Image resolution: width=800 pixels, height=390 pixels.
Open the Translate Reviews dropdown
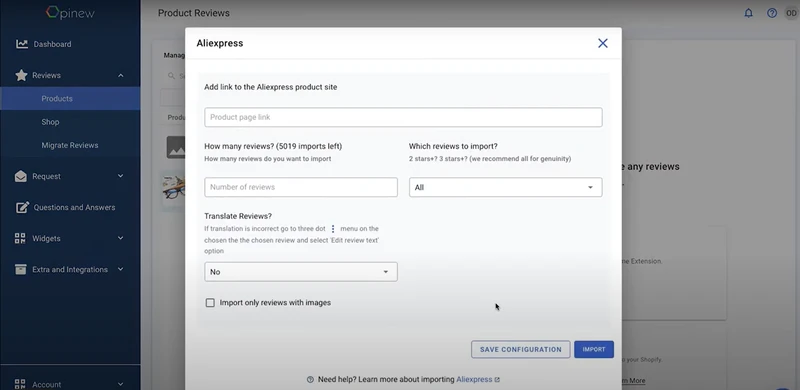[x=301, y=272]
